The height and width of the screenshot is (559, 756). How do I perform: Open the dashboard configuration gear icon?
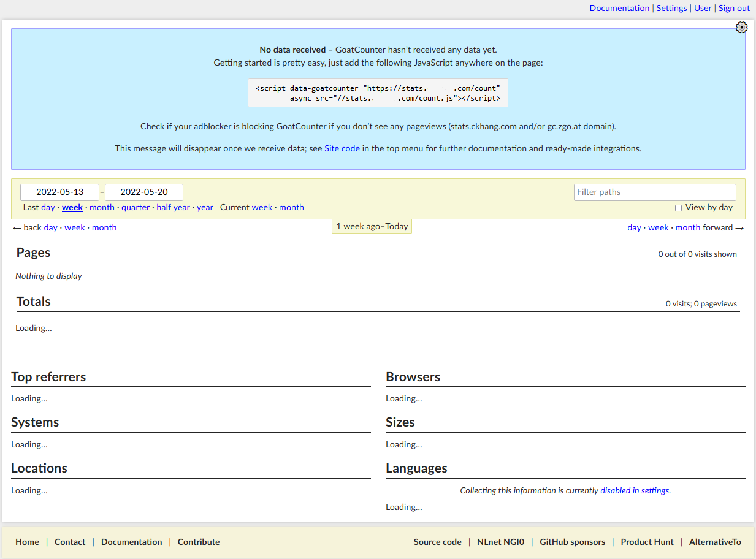coord(742,28)
